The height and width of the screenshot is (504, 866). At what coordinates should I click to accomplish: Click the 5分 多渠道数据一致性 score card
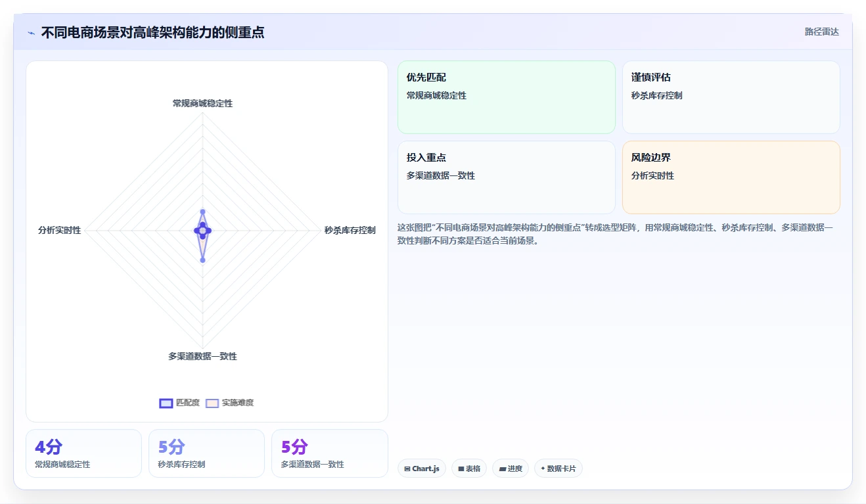(330, 453)
